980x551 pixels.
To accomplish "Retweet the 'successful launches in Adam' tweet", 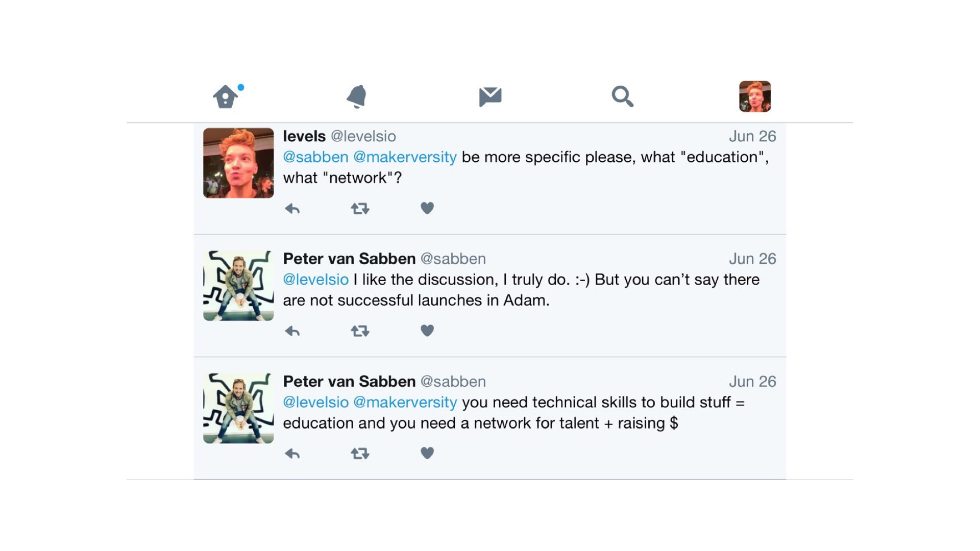I will (x=360, y=331).
